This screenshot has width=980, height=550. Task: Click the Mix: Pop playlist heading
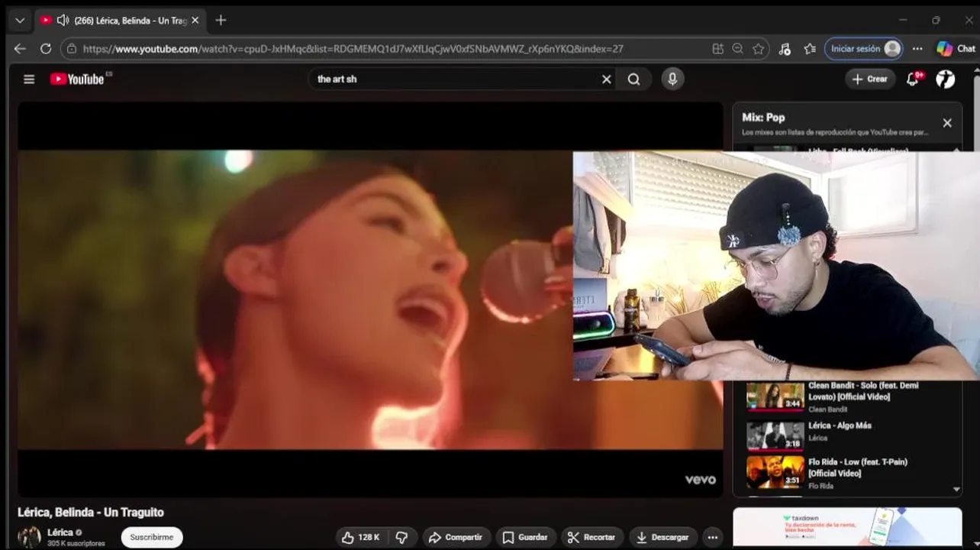point(763,117)
